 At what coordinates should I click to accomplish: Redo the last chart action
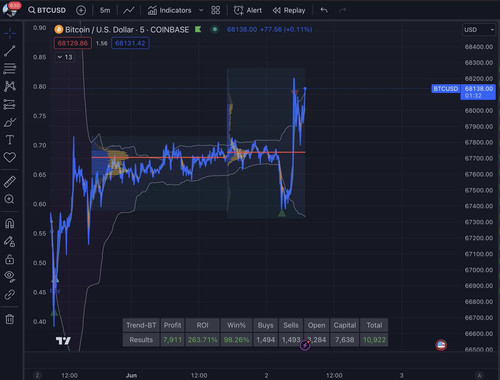click(x=342, y=10)
